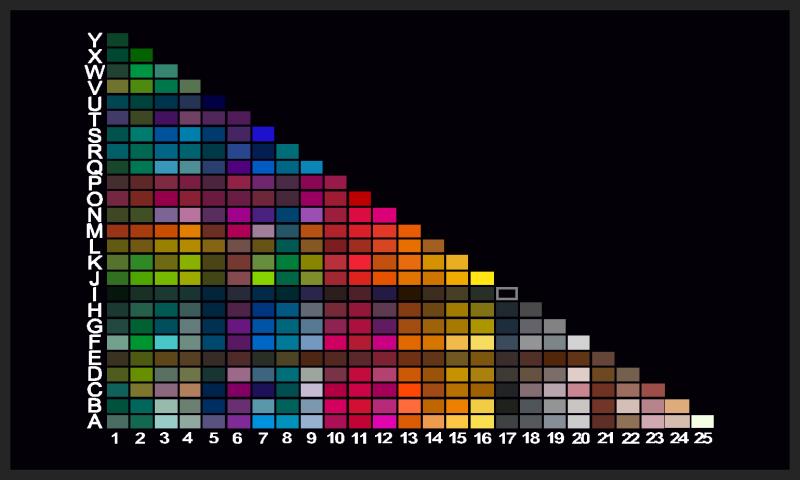Choose the bright blue swatch at A7

263,422
